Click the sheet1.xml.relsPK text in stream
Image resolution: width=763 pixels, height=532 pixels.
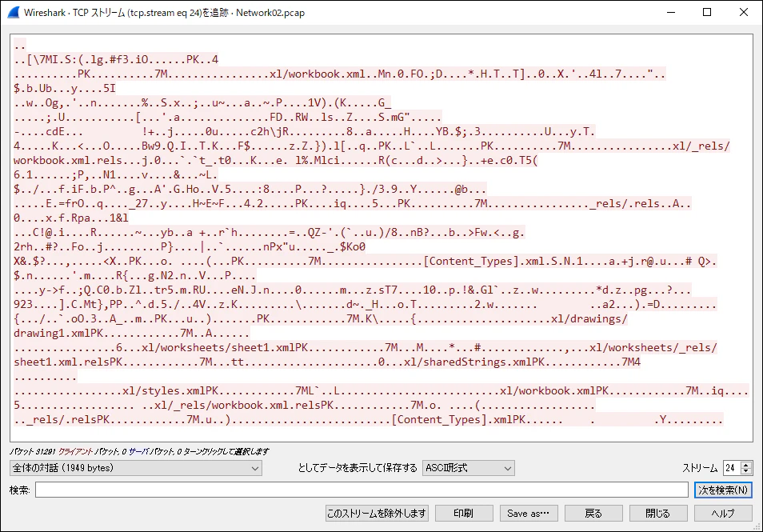(x=68, y=362)
